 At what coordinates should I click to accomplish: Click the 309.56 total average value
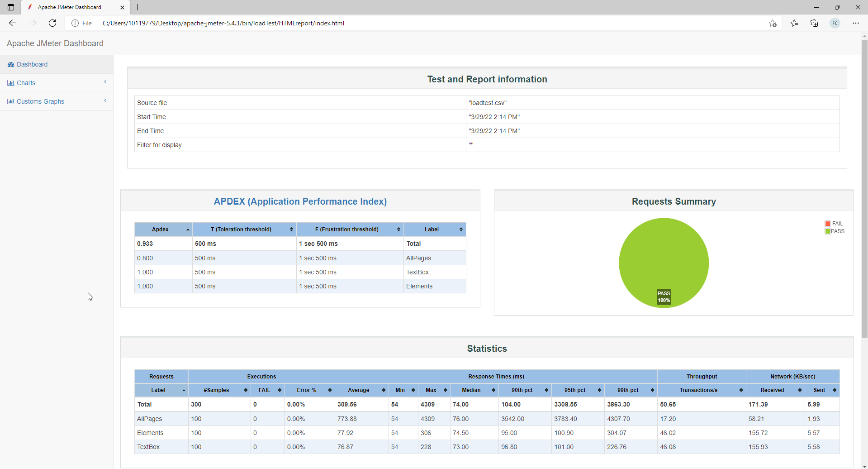click(x=347, y=404)
